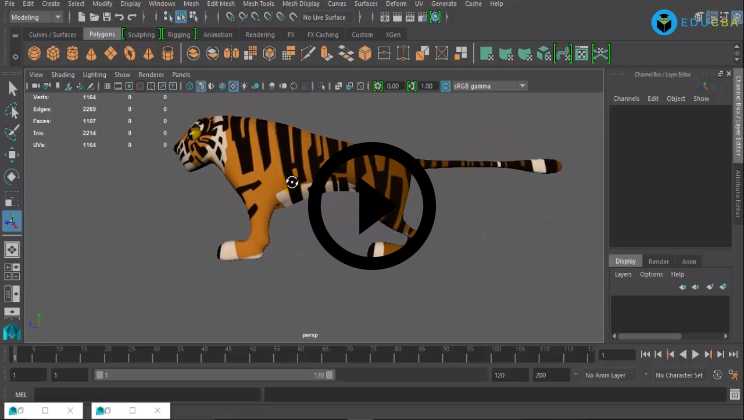Play the animation forward
Screen dimensions: 744x420
(x=696, y=354)
